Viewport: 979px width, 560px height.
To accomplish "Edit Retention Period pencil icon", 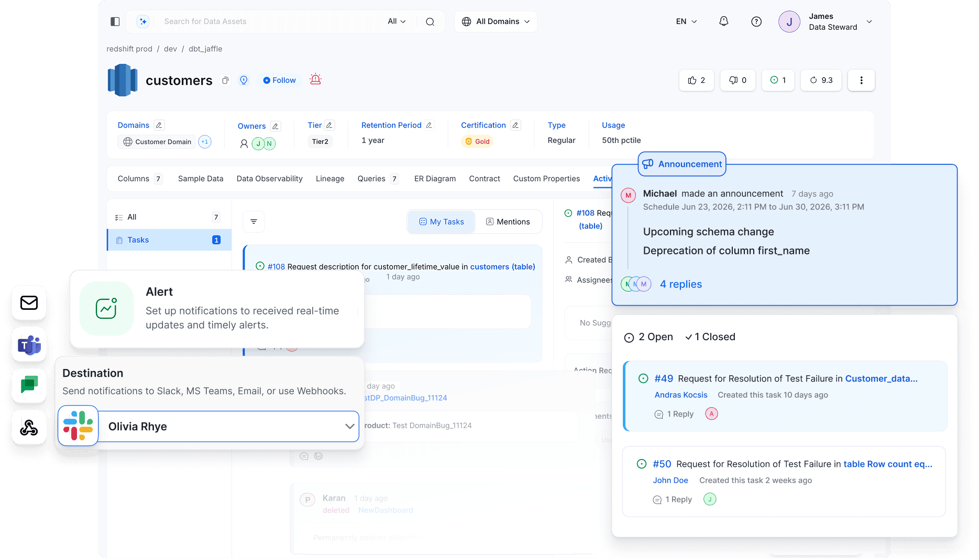I will pos(429,125).
